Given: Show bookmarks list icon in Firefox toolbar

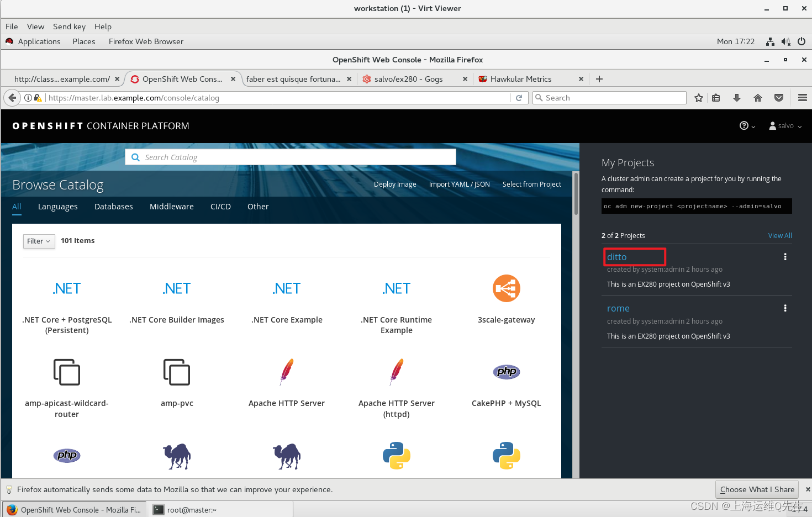Looking at the screenshot, I should tap(716, 98).
